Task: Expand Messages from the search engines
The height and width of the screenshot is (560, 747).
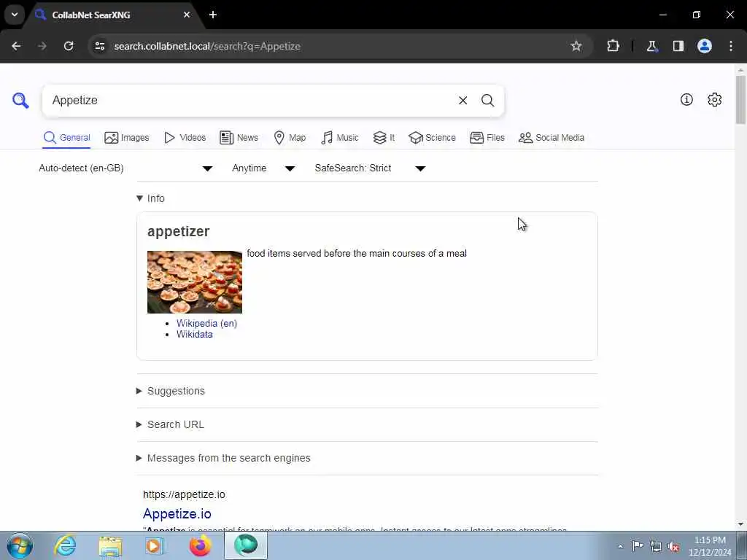Action: pos(223,458)
